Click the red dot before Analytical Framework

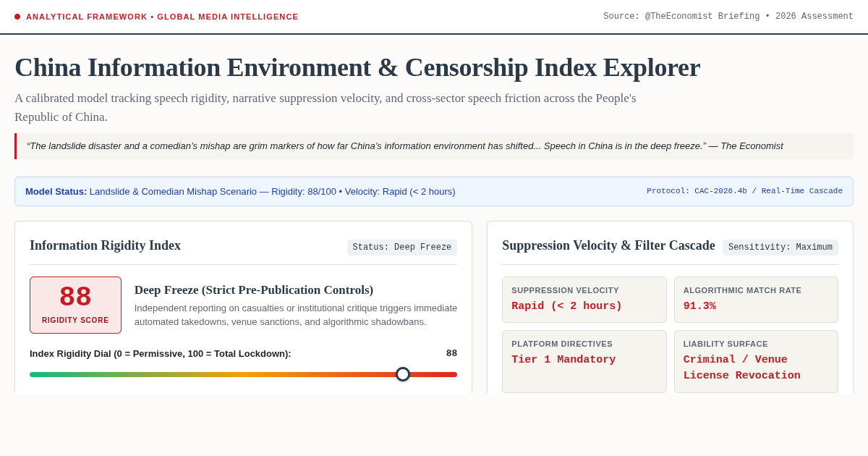coord(17,17)
